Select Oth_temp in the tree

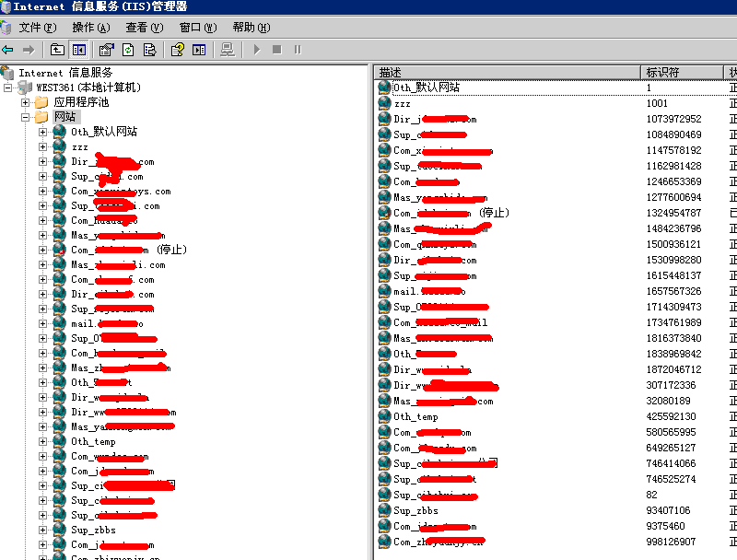93,441
